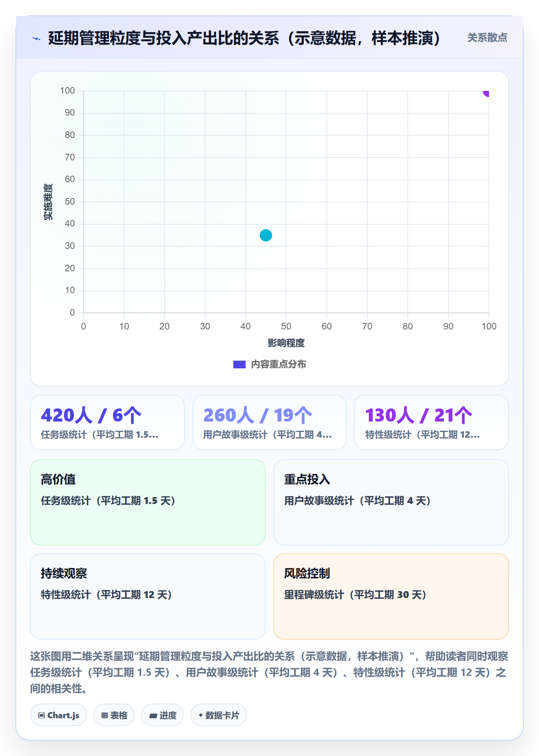
Task: Select the 420人 / 6个 stat card
Action: pos(107,422)
